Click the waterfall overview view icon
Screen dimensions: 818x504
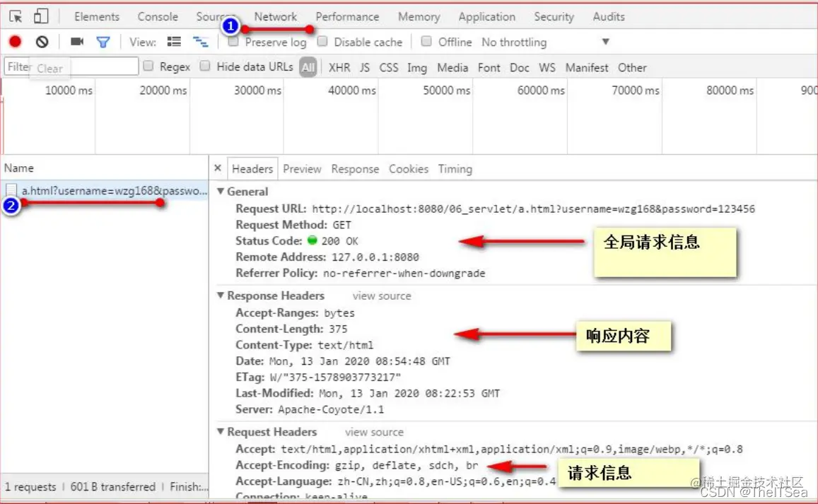point(200,42)
